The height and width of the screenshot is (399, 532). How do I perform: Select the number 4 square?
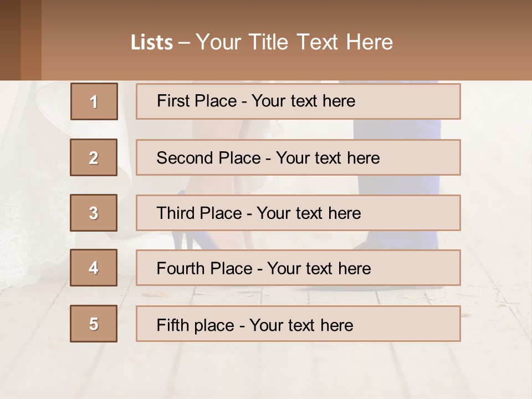click(94, 268)
